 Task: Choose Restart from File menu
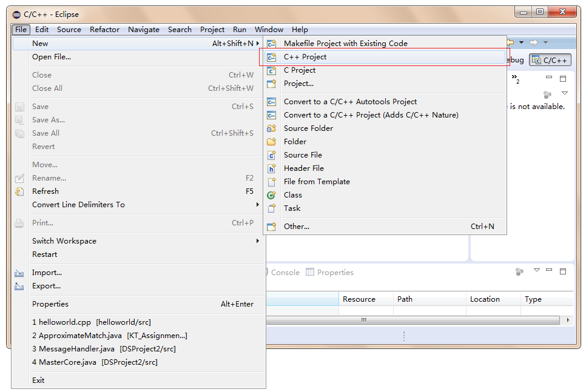(x=138, y=254)
